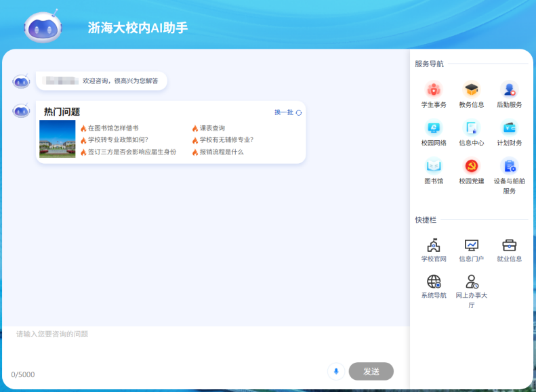Click the campus photo thumbnail in 热门问题
The height and width of the screenshot is (392, 536).
pyautogui.click(x=58, y=139)
